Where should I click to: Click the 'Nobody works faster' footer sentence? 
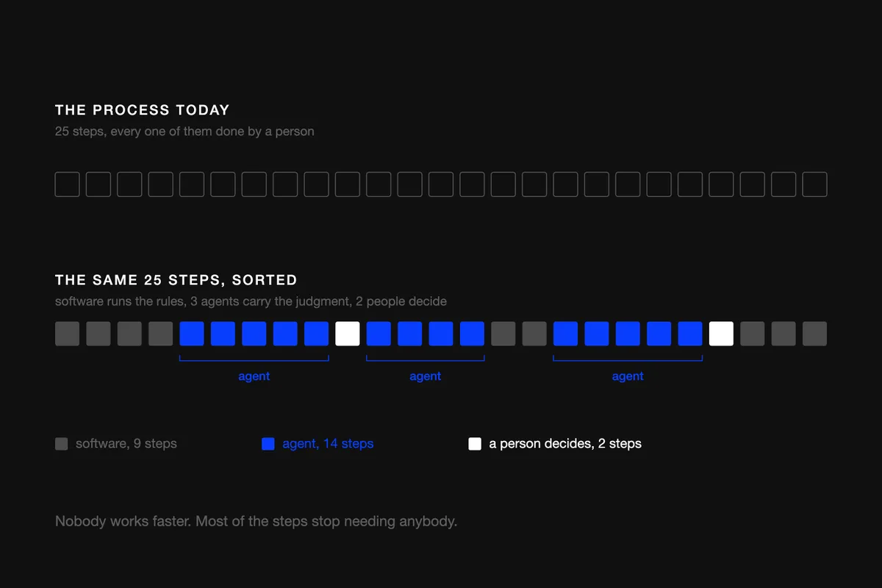pos(256,522)
